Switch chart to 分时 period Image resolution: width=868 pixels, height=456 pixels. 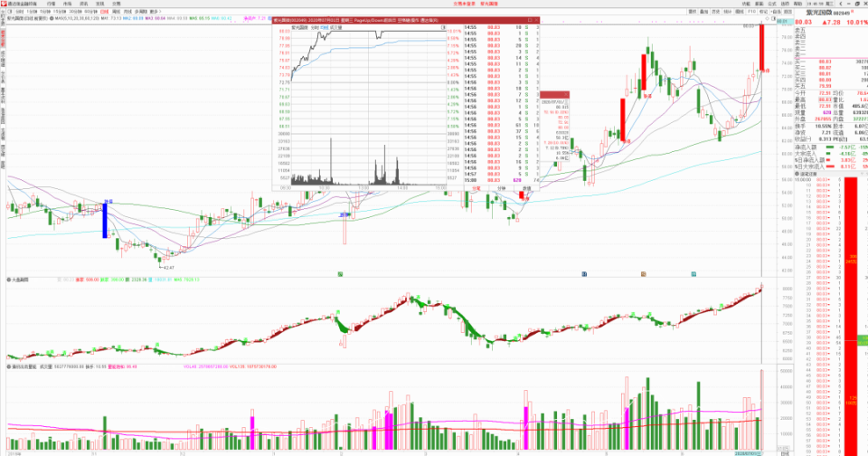[19, 12]
